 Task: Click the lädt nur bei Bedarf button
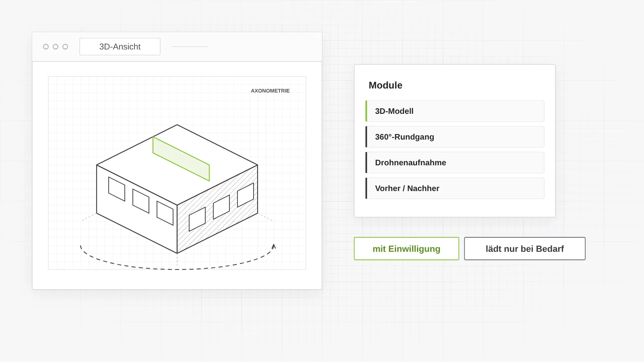pos(525,249)
